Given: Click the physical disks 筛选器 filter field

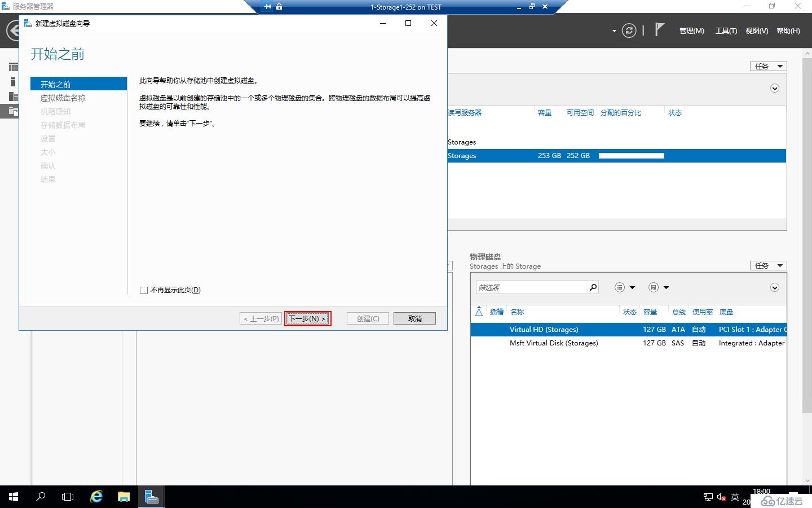Looking at the screenshot, I should (x=531, y=287).
